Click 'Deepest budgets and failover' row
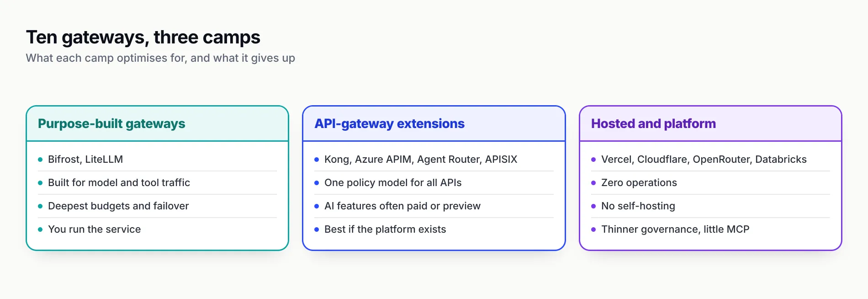 pyautogui.click(x=157, y=206)
